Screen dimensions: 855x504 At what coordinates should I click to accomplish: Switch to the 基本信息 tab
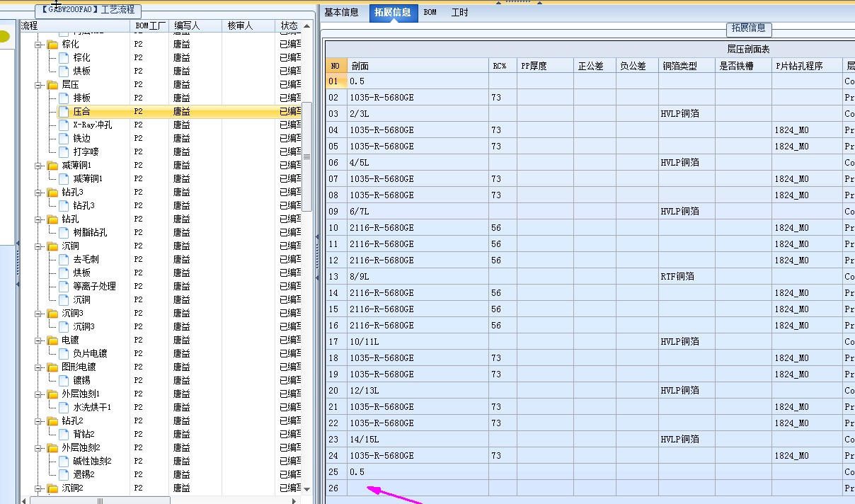pyautogui.click(x=342, y=12)
